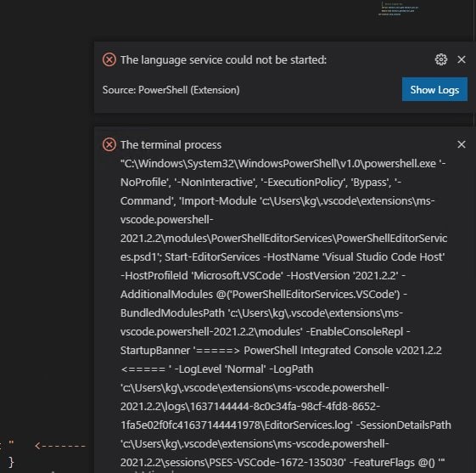This screenshot has height=473, width=476.
Task: Click error icon beside terminal process message
Action: [x=109, y=144]
